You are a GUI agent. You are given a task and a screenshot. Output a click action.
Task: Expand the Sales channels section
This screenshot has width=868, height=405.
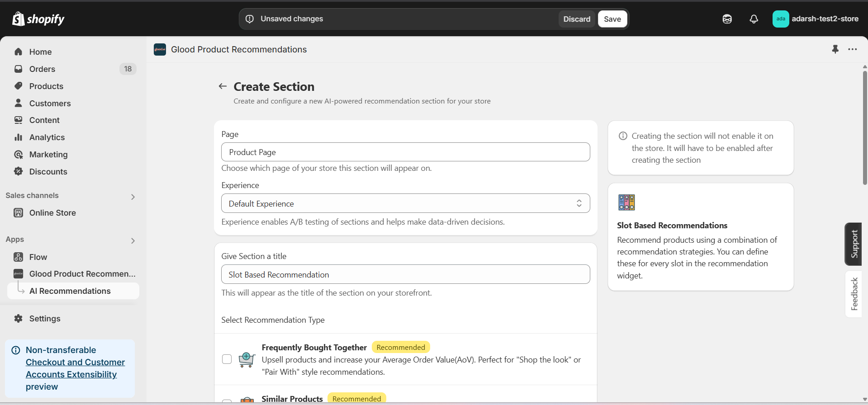133,197
